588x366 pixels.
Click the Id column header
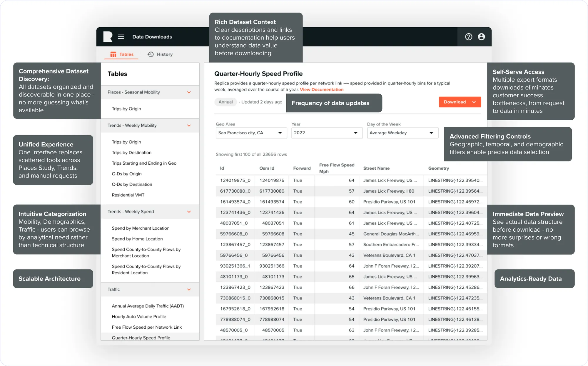(222, 168)
